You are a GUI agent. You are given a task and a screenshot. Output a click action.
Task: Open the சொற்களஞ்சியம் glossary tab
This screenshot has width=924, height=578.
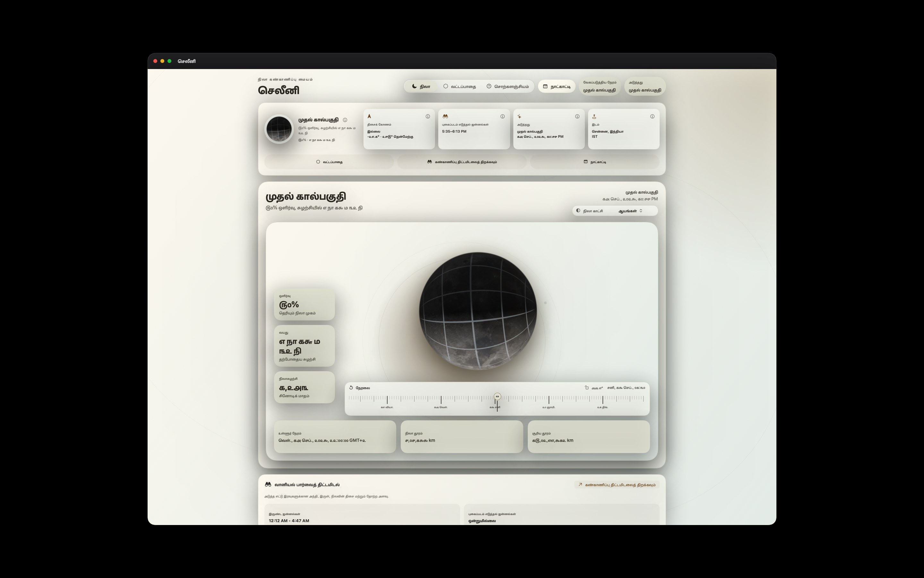[x=508, y=86]
